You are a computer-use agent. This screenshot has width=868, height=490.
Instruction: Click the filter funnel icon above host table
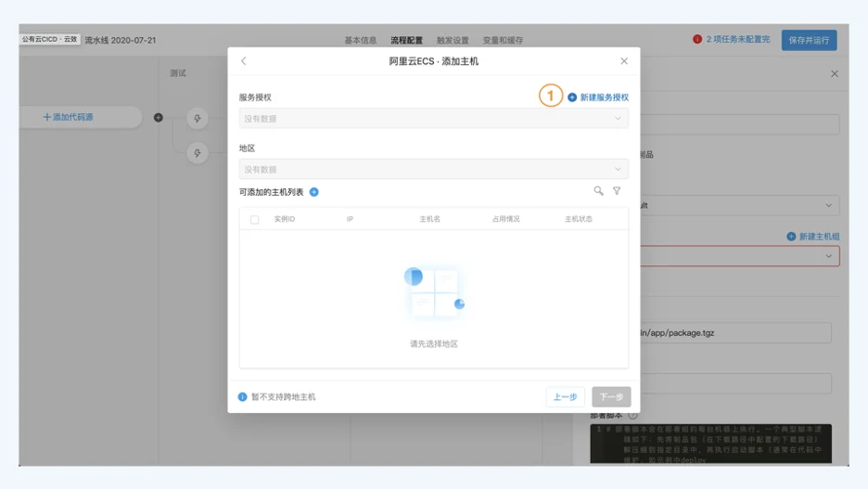(x=617, y=191)
